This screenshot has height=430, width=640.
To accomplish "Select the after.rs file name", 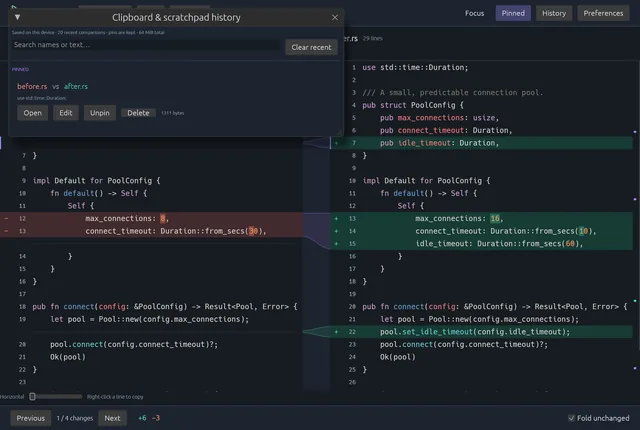I will click(x=76, y=86).
